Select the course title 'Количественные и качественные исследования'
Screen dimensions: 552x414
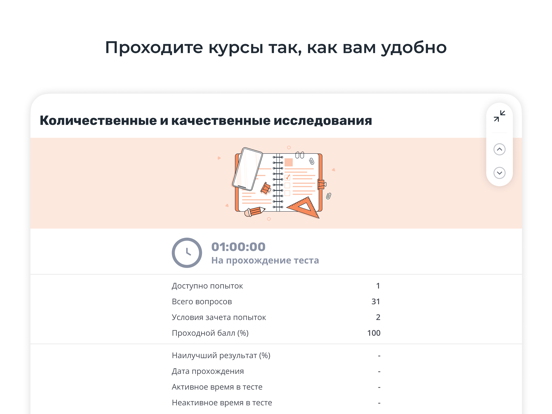[206, 120]
